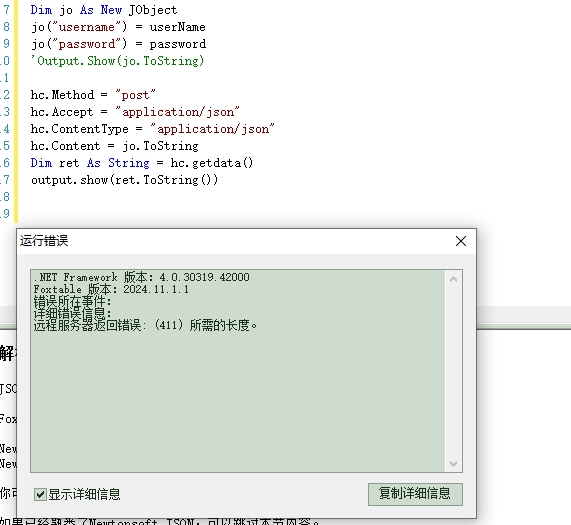Place cursor on hc.Method = "post" line
This screenshot has height=525, width=571.
[93, 95]
